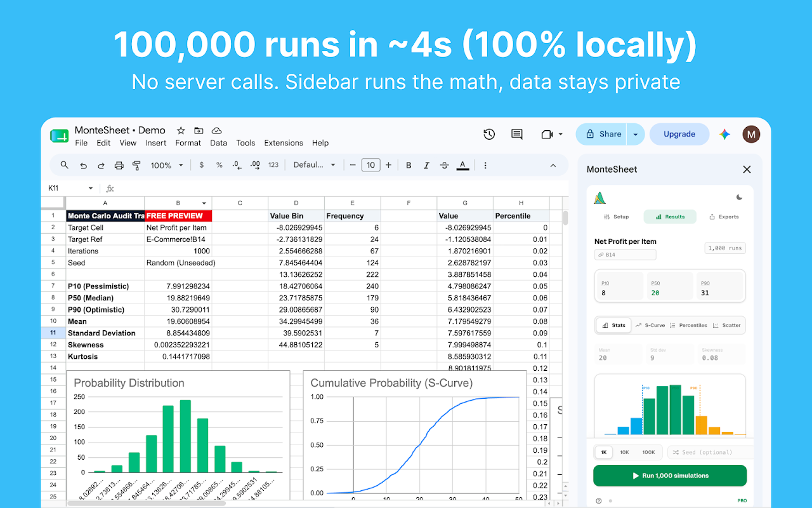Decrease the font size
The image size is (812, 508).
(x=353, y=165)
